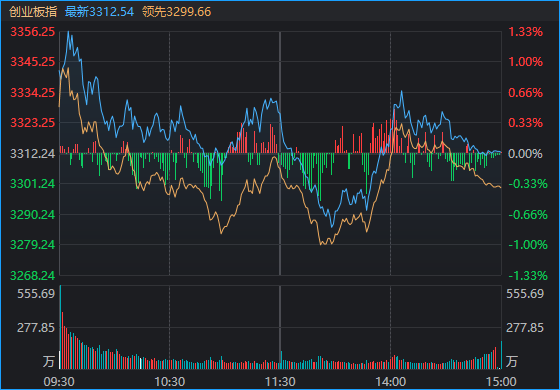Click the 3345.25 price axis label
The image size is (560, 390).
(32, 62)
